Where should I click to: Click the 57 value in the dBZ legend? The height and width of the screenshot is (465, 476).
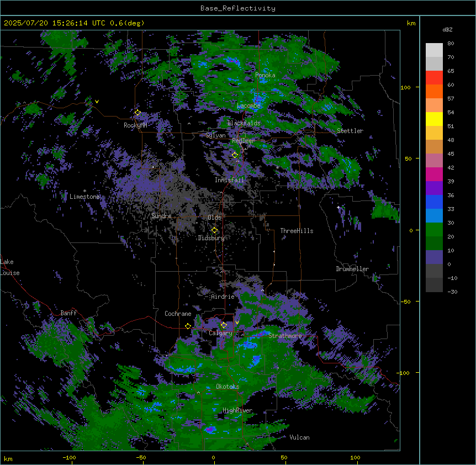tap(451, 99)
